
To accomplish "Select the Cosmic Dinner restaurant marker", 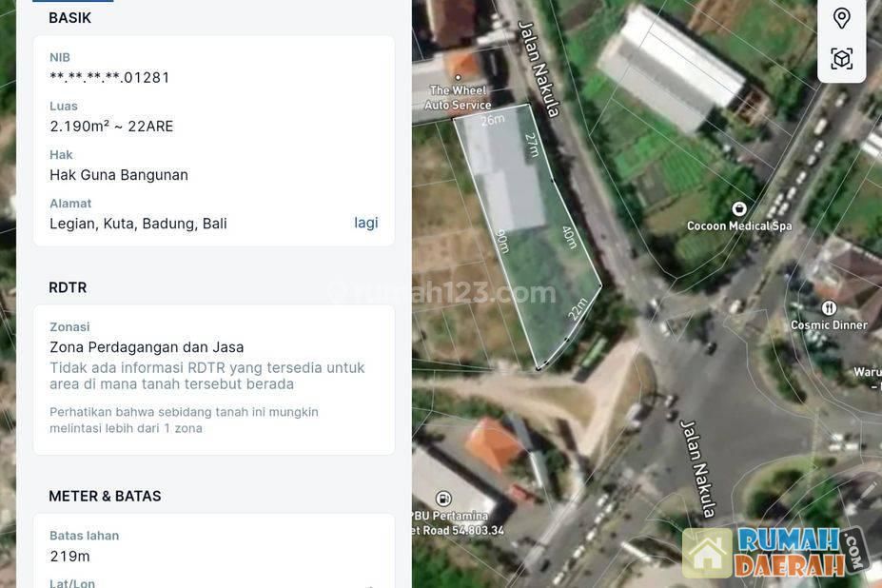I will [828, 307].
